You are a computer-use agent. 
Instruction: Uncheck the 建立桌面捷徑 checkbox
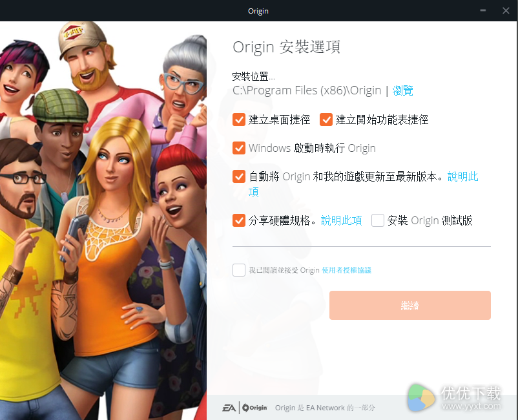click(x=239, y=120)
